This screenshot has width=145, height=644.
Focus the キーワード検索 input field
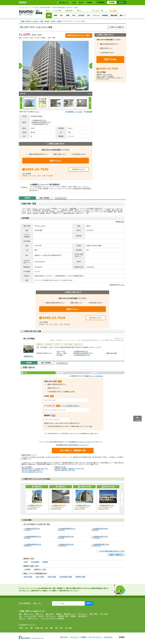click(x=68, y=603)
